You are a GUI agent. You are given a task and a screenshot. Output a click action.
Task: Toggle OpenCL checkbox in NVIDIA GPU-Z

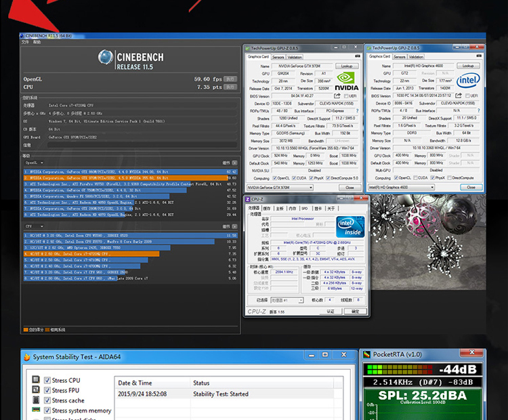click(275, 178)
